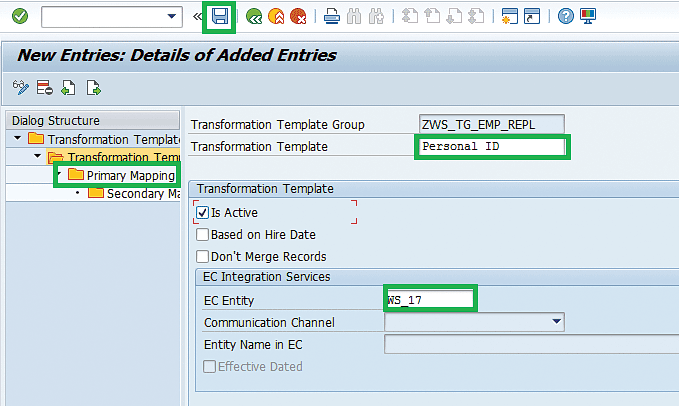679x406 pixels.
Task: Click the Save icon in toolbar
Action: coord(219,17)
